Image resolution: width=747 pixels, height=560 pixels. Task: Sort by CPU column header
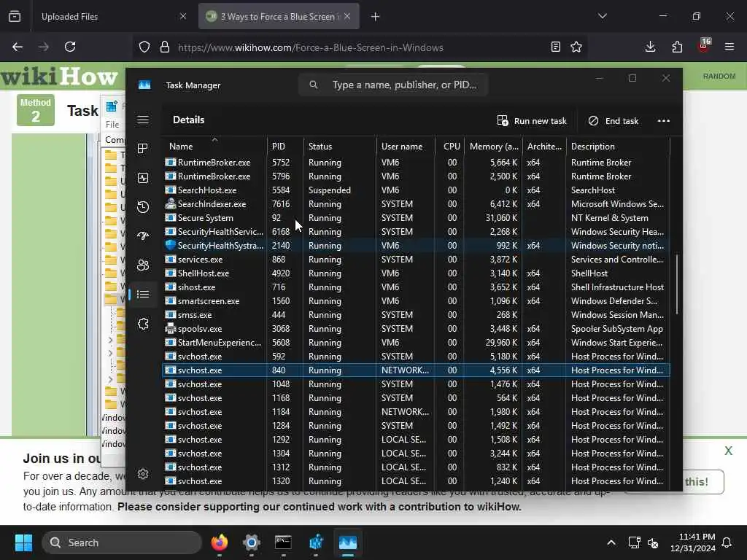pos(449,146)
